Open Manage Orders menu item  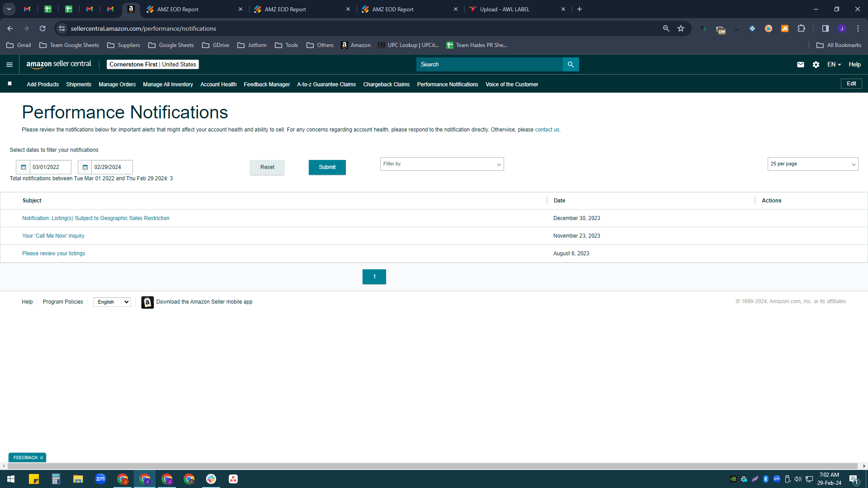click(x=117, y=84)
